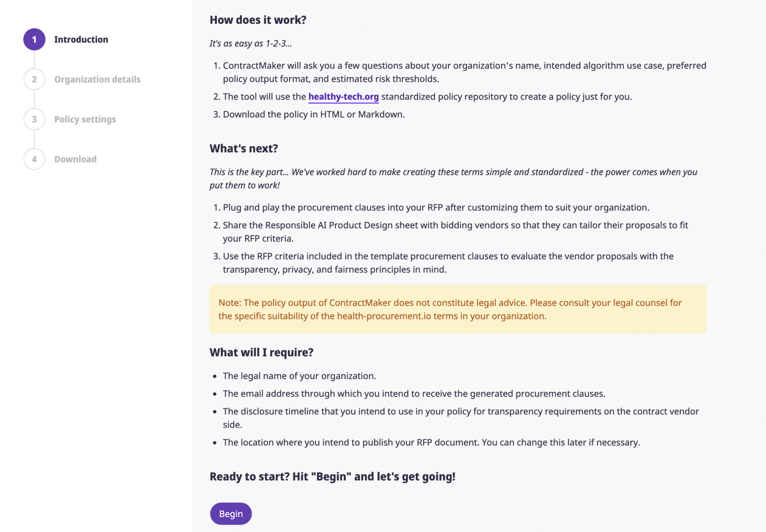Jump to the Download step
Viewport: 766px width, 532px height.
point(75,159)
